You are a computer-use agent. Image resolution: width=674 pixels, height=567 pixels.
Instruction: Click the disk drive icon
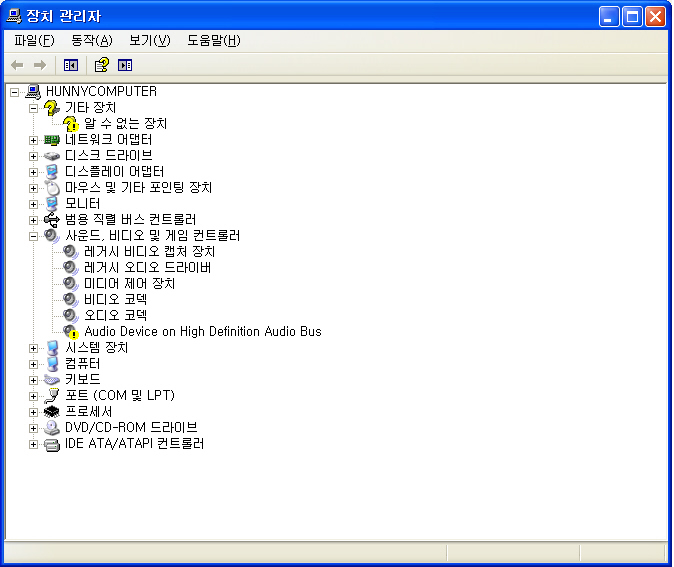52,156
